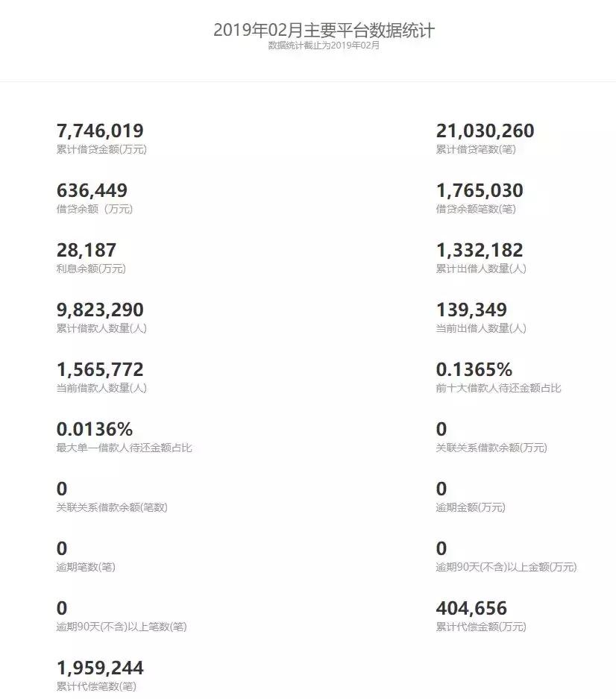The image size is (616, 699).
Task: Select the 7,746,019 cumulative loan amount figure
Action: pos(100,131)
